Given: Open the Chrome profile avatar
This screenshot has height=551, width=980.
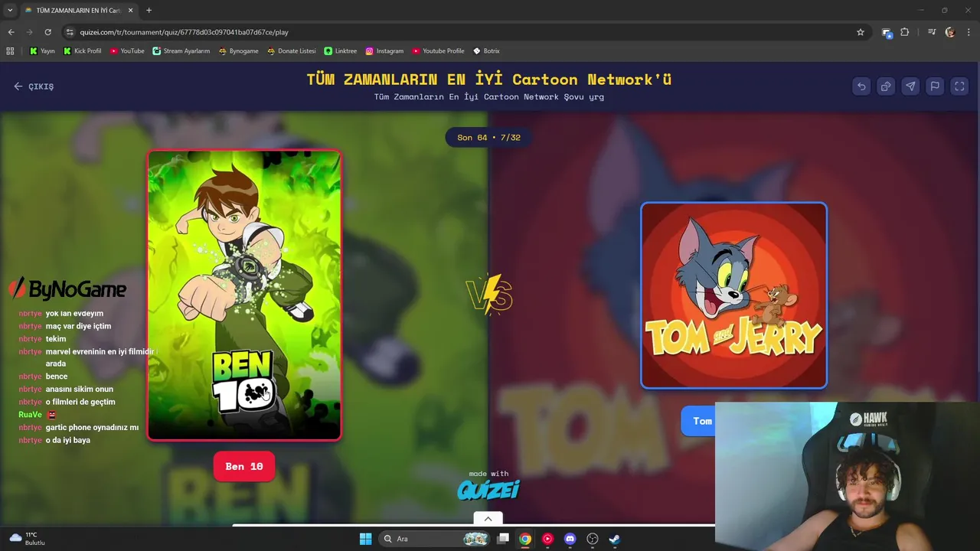Looking at the screenshot, I should [x=950, y=32].
